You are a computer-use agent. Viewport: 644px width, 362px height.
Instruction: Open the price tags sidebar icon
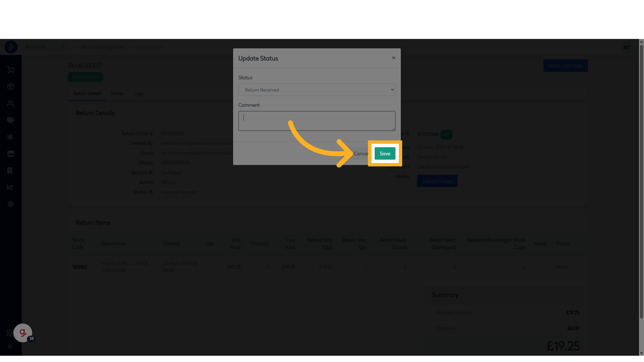pos(11,120)
